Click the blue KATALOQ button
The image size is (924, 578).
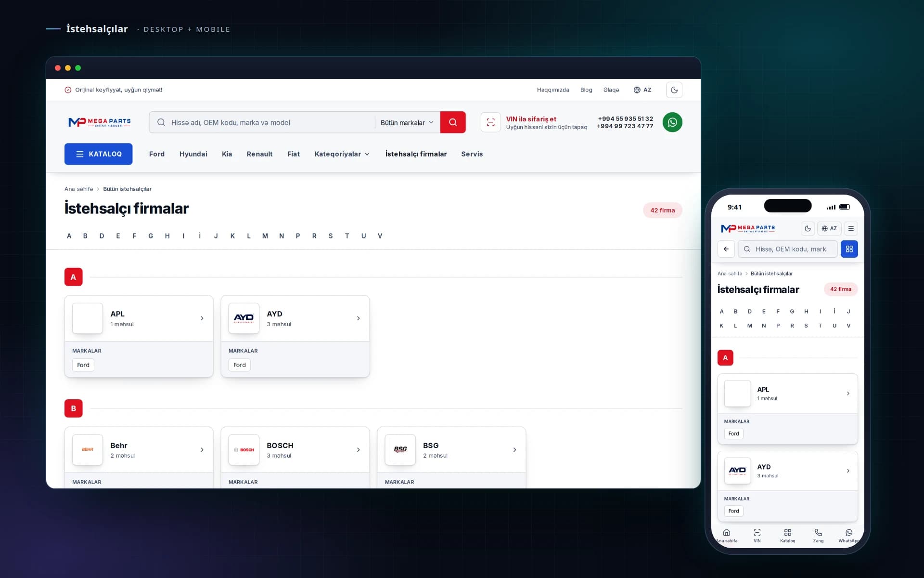[x=99, y=154]
